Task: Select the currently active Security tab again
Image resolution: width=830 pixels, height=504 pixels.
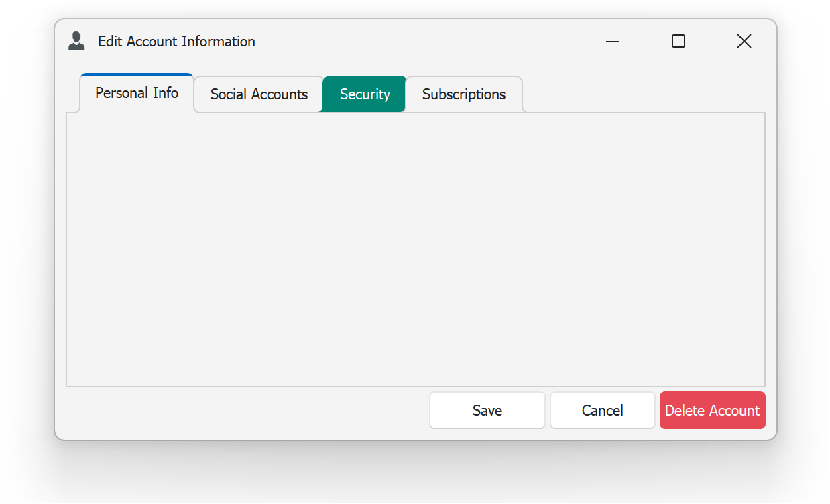Action: [x=363, y=94]
